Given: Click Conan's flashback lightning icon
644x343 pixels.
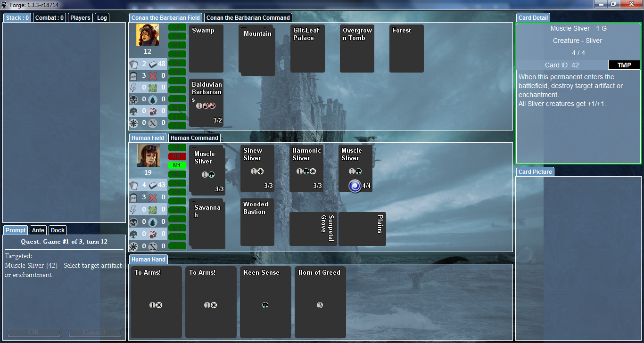Looking at the screenshot, I should point(134,87).
